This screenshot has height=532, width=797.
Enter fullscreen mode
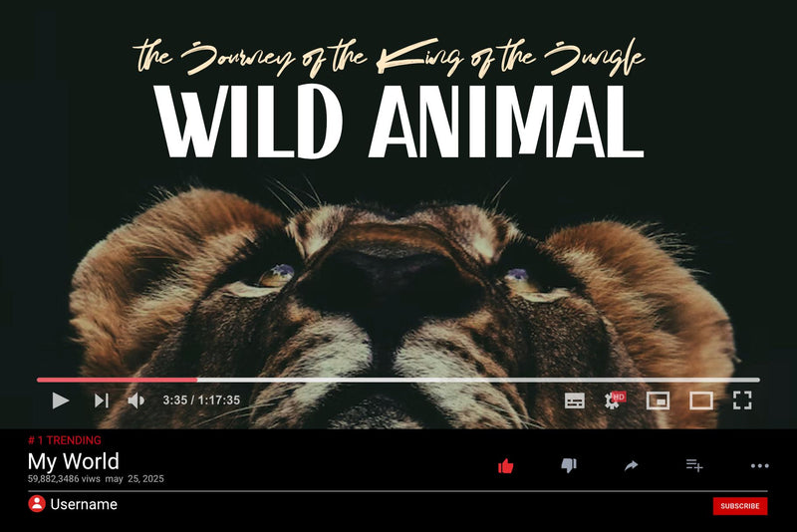tap(742, 400)
